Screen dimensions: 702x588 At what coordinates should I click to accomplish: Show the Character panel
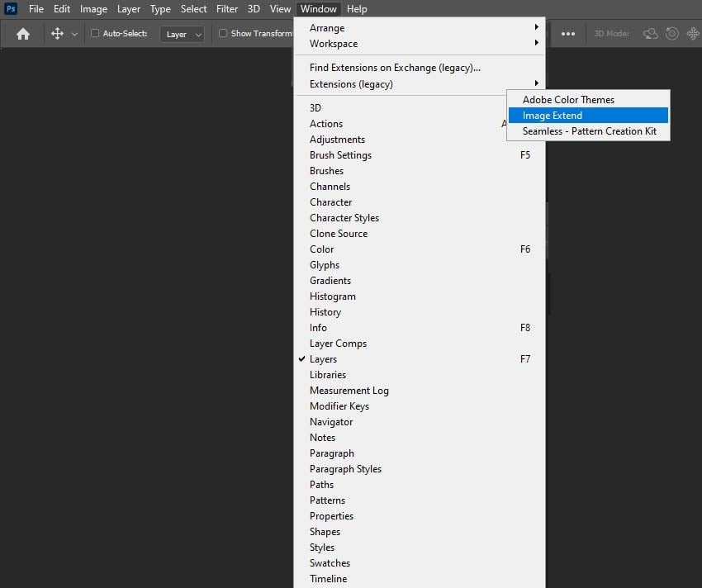(420, 202)
